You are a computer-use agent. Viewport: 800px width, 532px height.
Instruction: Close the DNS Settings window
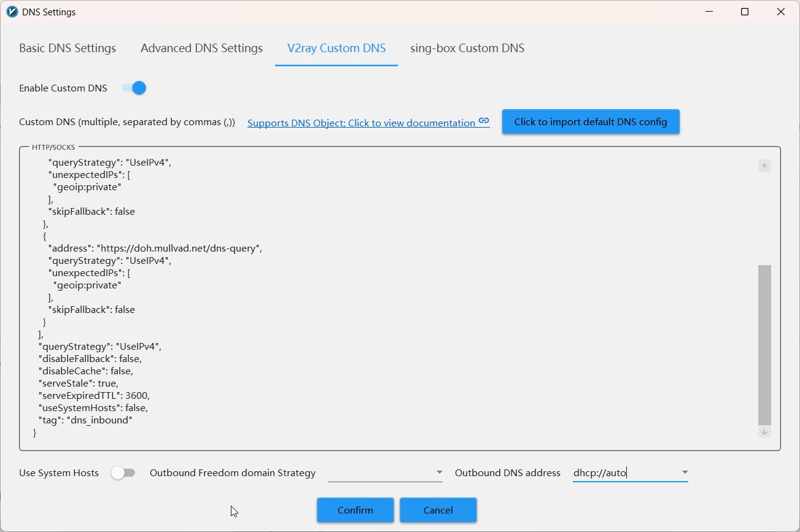coord(781,12)
